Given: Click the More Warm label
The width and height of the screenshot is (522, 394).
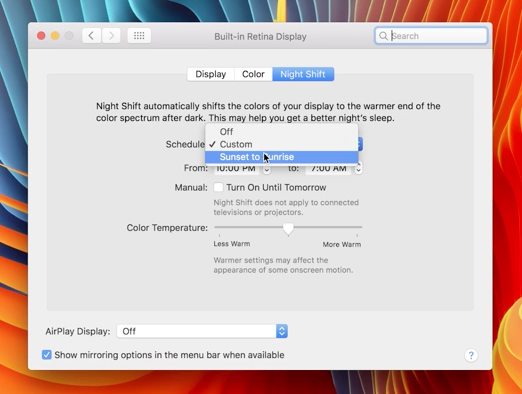Looking at the screenshot, I should (342, 244).
